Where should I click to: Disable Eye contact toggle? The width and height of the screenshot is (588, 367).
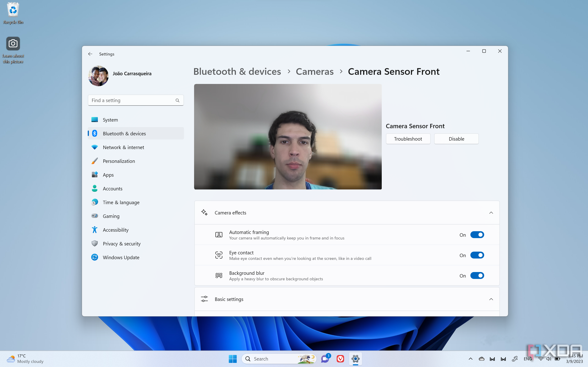pyautogui.click(x=477, y=255)
